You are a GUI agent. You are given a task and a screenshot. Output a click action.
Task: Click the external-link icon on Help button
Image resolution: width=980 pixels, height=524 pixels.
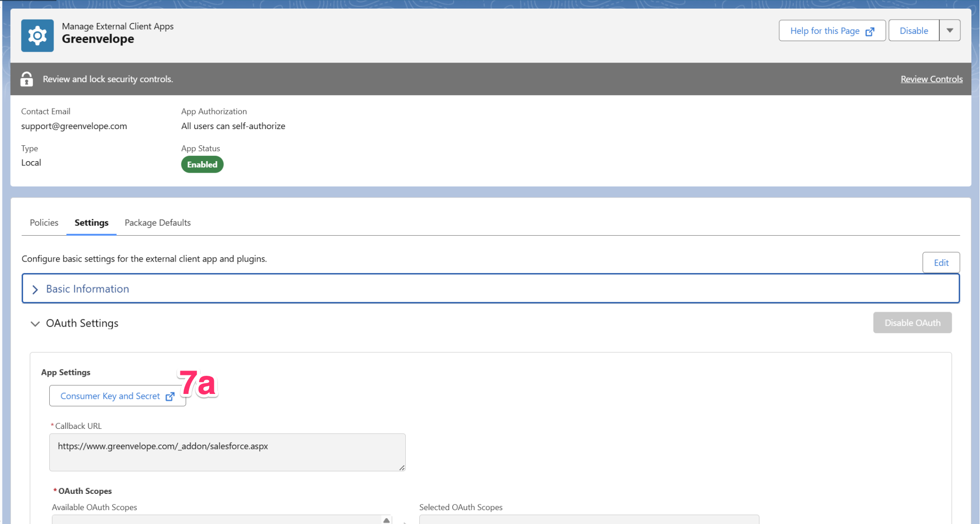coord(870,31)
